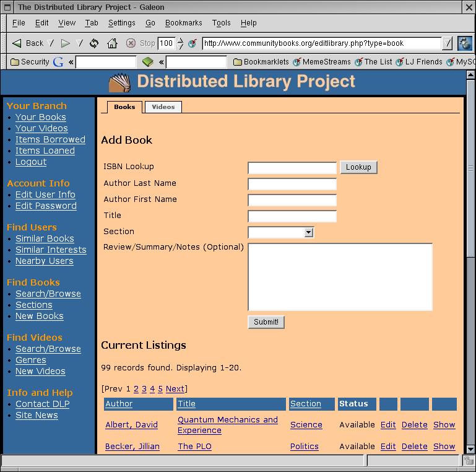The width and height of the screenshot is (476, 472).
Task: Delete the Albert, David book listing
Action: tap(414, 425)
